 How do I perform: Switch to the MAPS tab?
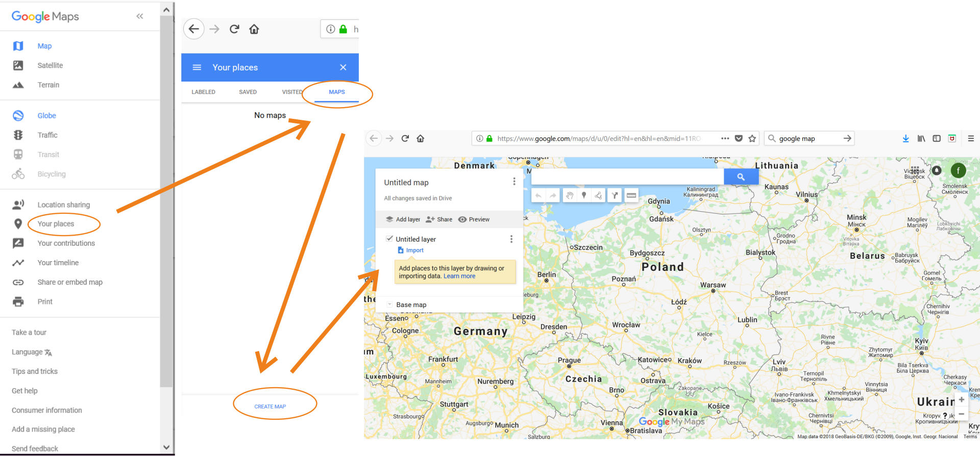click(337, 92)
